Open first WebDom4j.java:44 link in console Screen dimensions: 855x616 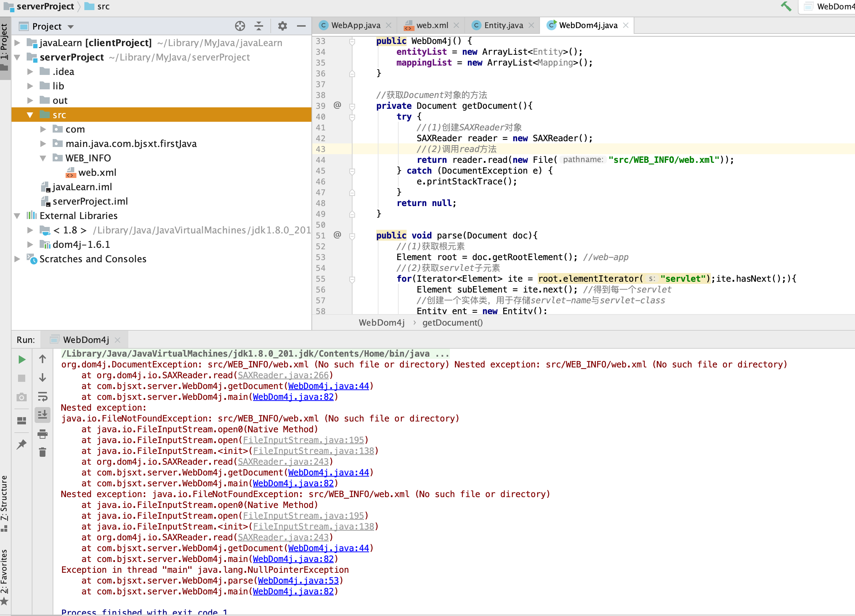pos(328,386)
